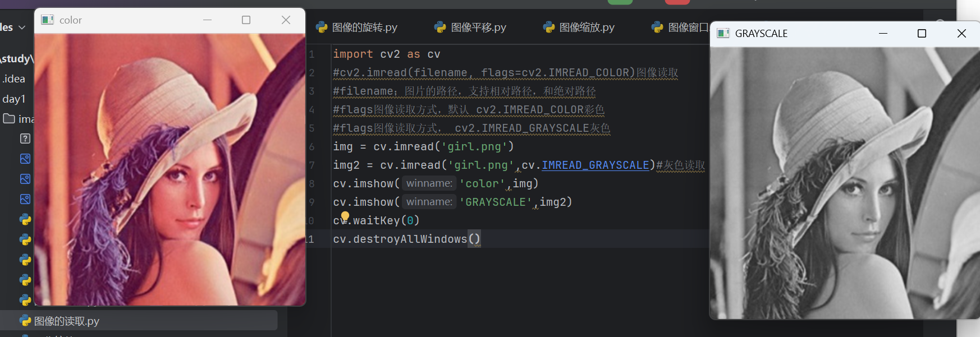The image size is (980, 337).
Task: Click the GRAYSCALE window title text
Action: (761, 34)
